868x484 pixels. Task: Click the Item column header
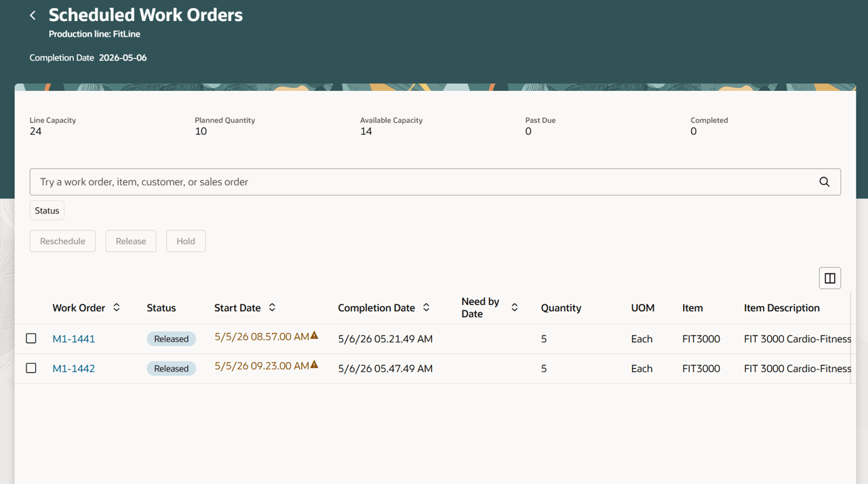click(x=692, y=308)
